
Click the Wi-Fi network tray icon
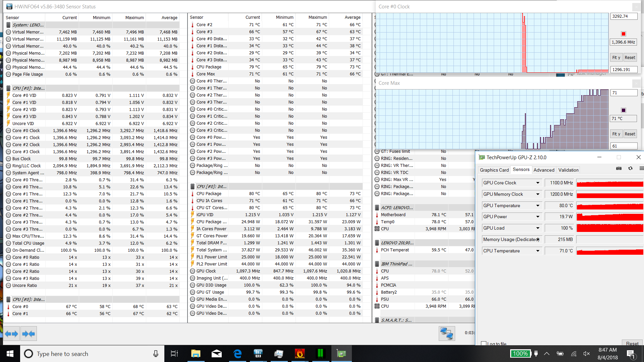tap(574, 354)
